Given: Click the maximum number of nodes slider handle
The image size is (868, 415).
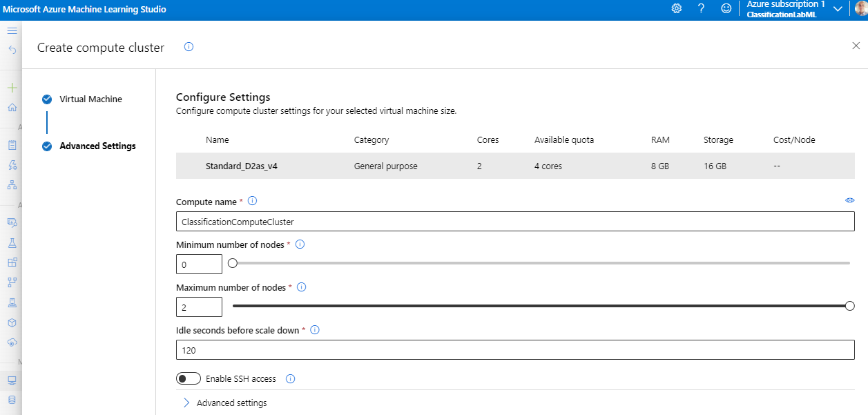Looking at the screenshot, I should (x=849, y=306).
